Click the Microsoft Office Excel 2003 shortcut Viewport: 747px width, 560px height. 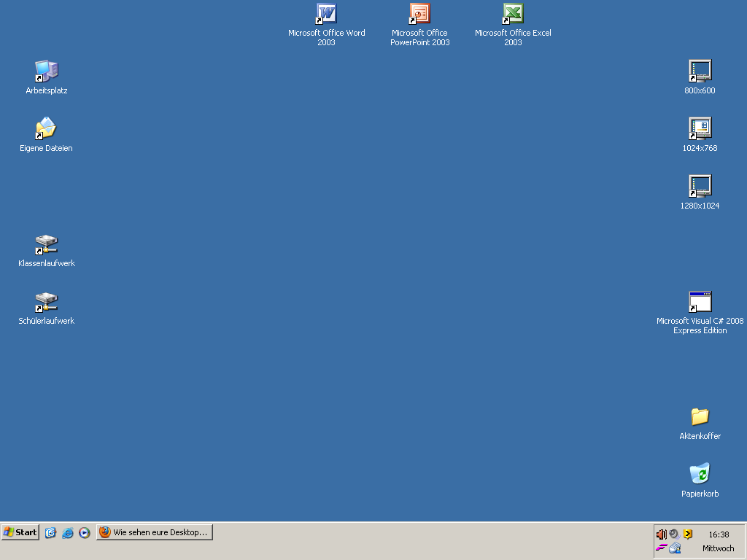[x=513, y=14]
